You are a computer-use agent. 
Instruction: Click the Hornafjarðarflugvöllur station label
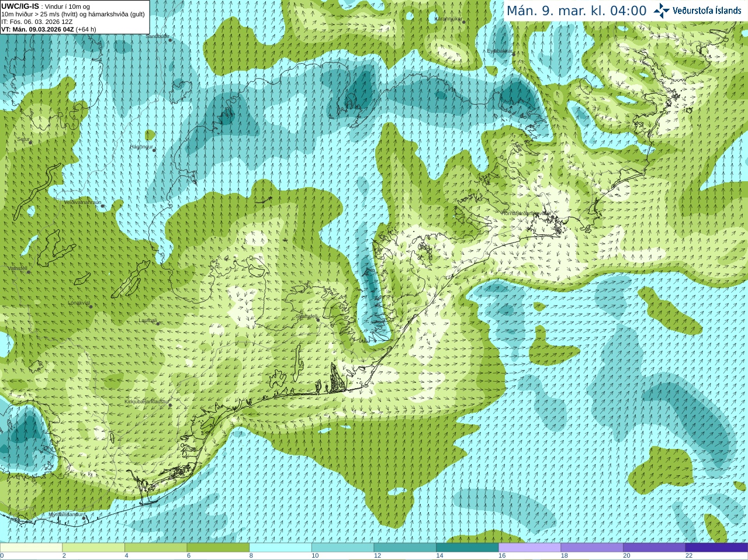[x=526, y=213]
